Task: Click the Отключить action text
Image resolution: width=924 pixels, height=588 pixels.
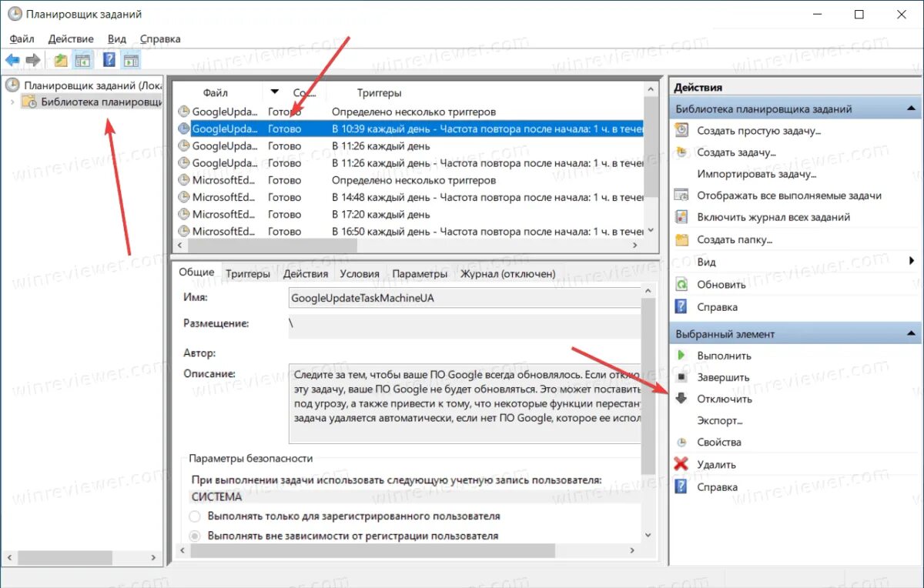Action: tap(725, 399)
